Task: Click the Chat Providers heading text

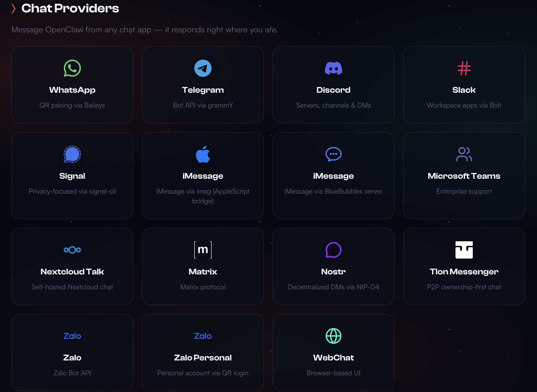Action: point(70,8)
